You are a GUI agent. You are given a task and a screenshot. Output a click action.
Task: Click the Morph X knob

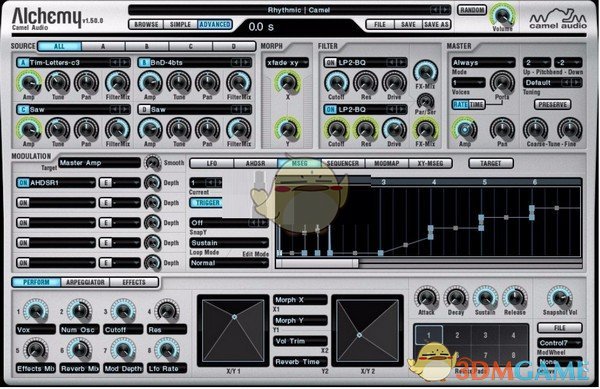287,81
